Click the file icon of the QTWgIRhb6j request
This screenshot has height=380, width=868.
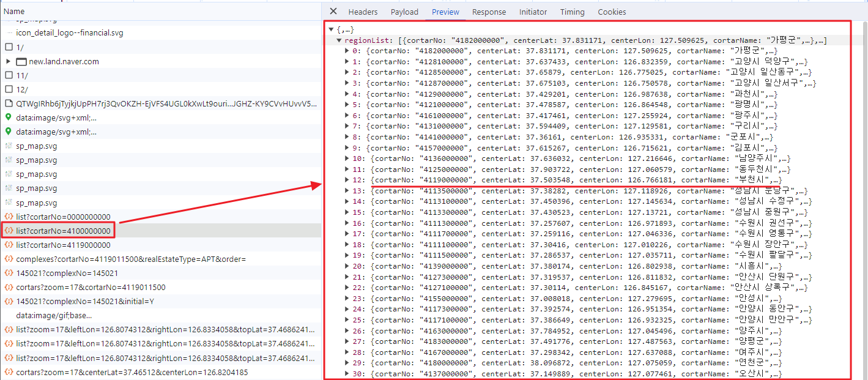pos(9,104)
